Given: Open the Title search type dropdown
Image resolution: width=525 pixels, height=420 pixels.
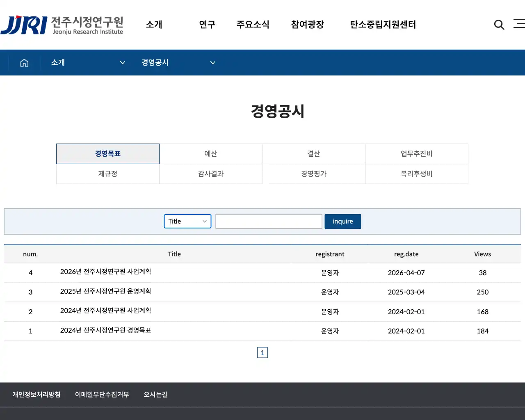Looking at the screenshot, I should tap(187, 221).
